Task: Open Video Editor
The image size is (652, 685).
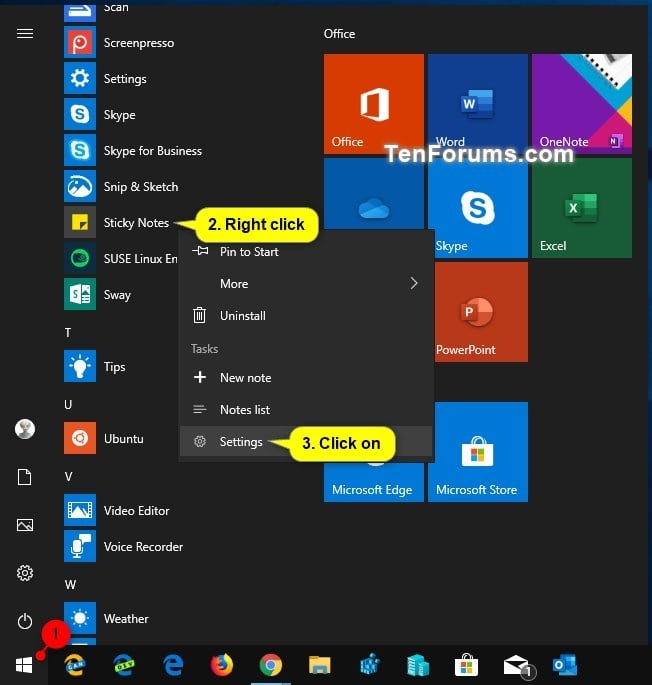Action: pyautogui.click(x=117, y=510)
